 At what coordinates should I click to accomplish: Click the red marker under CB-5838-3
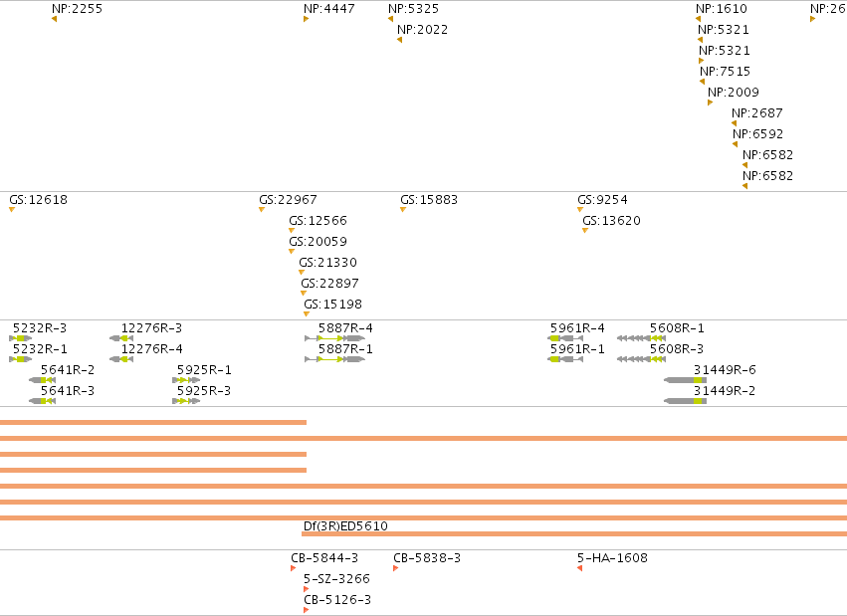(x=396, y=568)
